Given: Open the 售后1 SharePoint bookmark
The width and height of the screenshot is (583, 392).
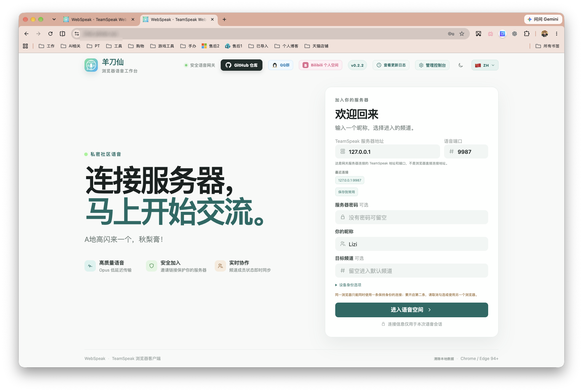Looking at the screenshot, I should pyautogui.click(x=234, y=46).
